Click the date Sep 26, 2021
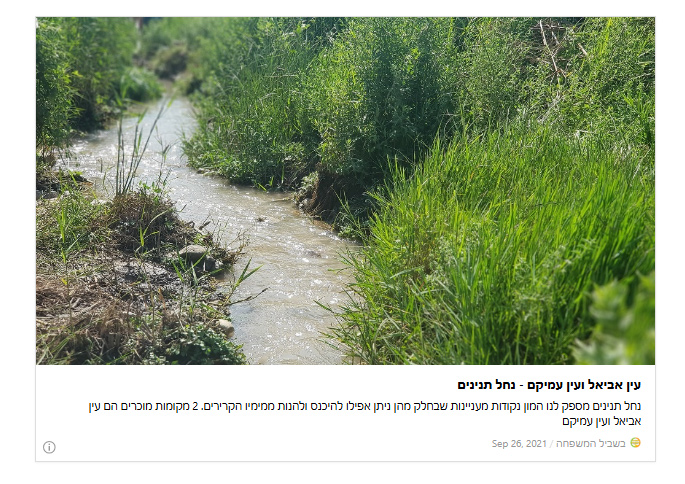 519,443
